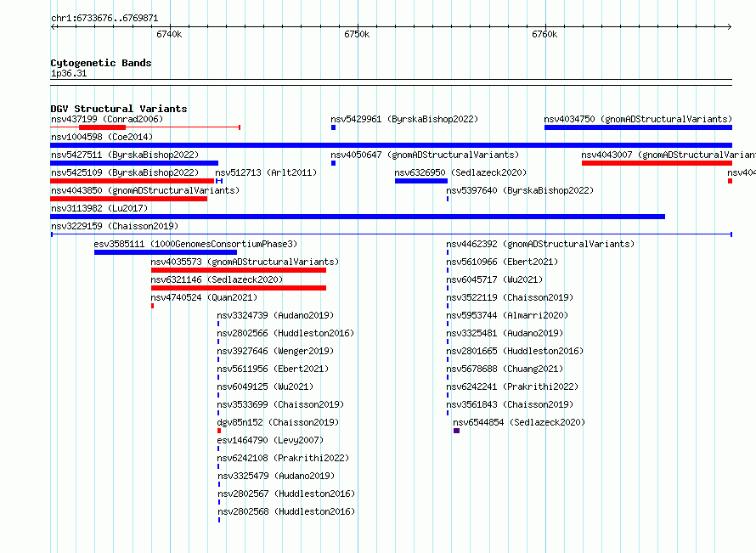Select esv1464790 (Levy2007) label

coord(270,440)
